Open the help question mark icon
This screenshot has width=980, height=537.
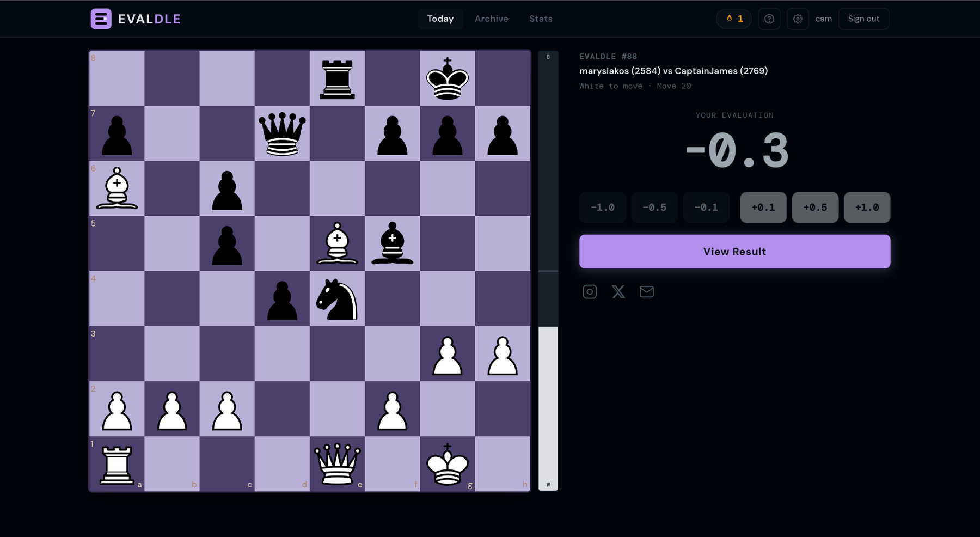click(x=769, y=19)
